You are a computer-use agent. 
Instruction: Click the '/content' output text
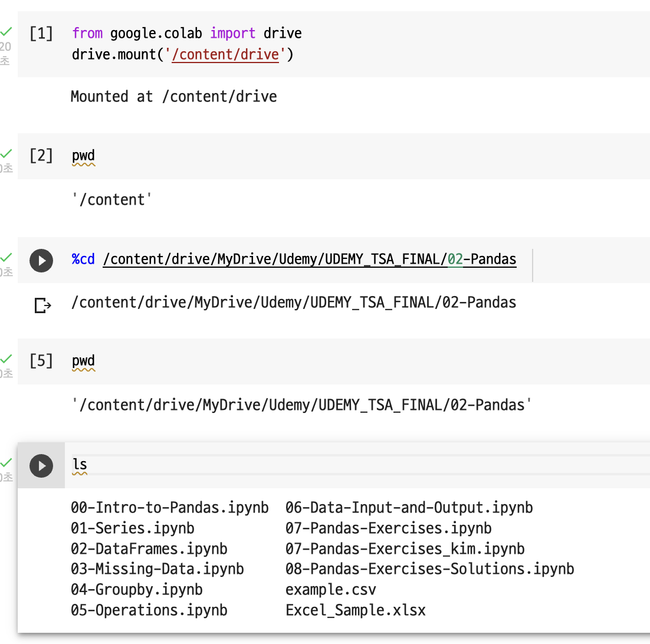tap(111, 200)
